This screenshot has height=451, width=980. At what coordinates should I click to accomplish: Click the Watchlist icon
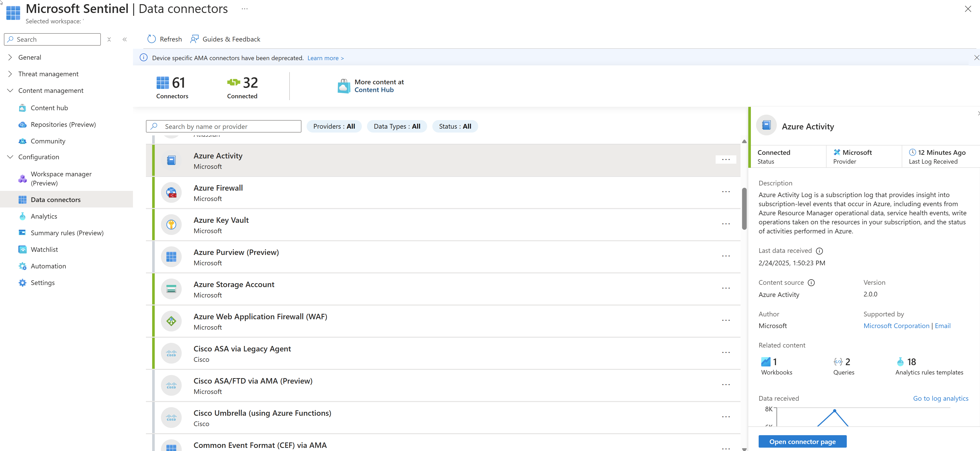(x=23, y=249)
